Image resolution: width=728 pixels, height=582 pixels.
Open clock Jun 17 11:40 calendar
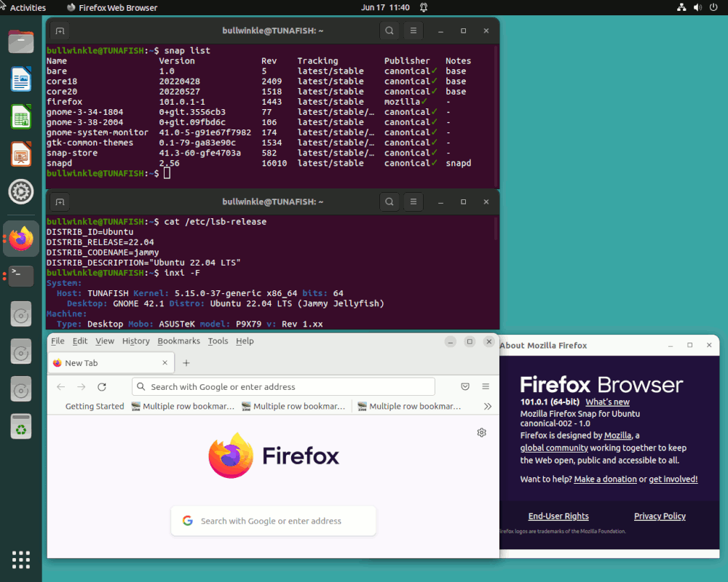point(385,7)
